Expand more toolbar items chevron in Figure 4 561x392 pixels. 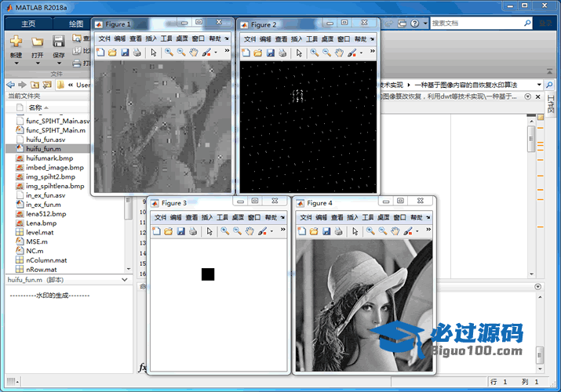(x=428, y=230)
